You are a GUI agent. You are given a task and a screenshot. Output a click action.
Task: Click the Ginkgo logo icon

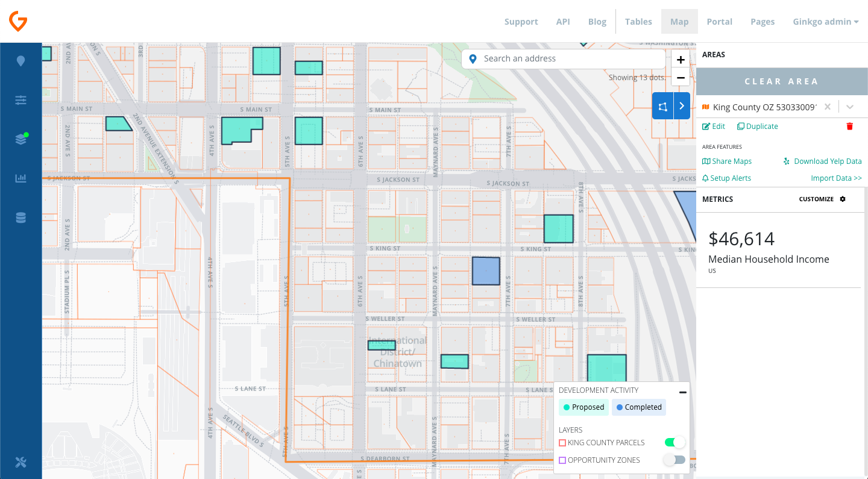(x=18, y=22)
